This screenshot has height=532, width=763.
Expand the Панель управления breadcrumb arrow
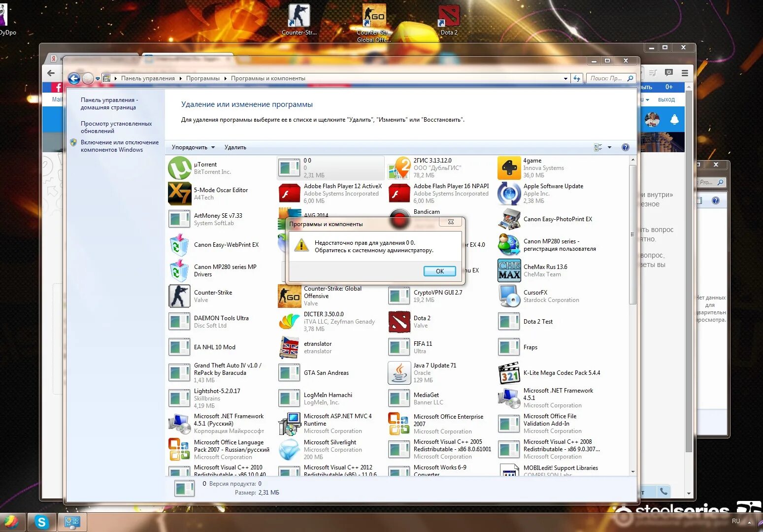(x=180, y=78)
